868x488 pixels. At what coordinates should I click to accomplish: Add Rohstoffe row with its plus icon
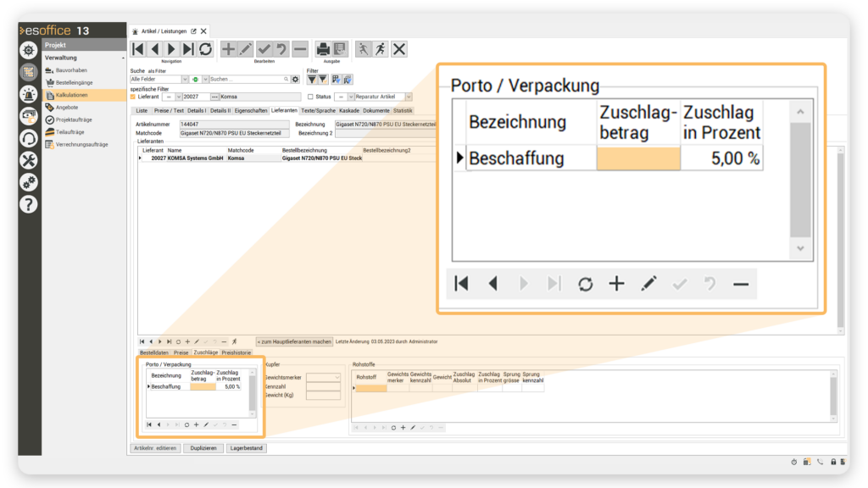403,428
